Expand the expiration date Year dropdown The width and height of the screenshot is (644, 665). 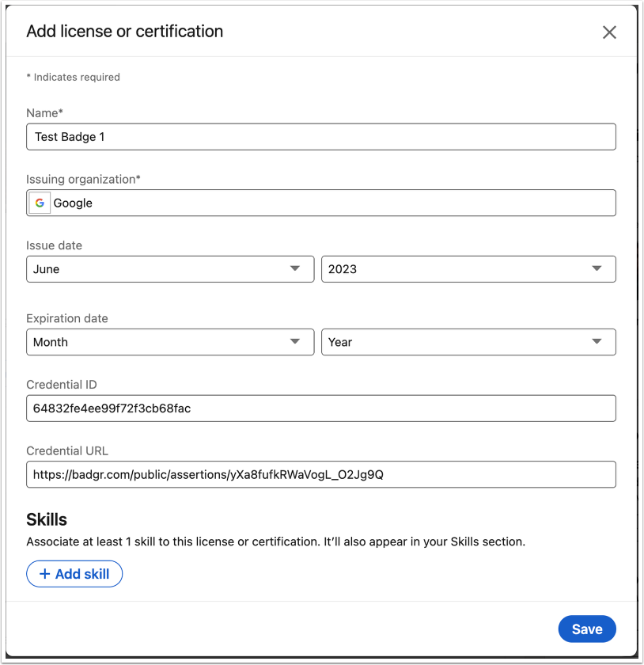pyautogui.click(x=467, y=342)
